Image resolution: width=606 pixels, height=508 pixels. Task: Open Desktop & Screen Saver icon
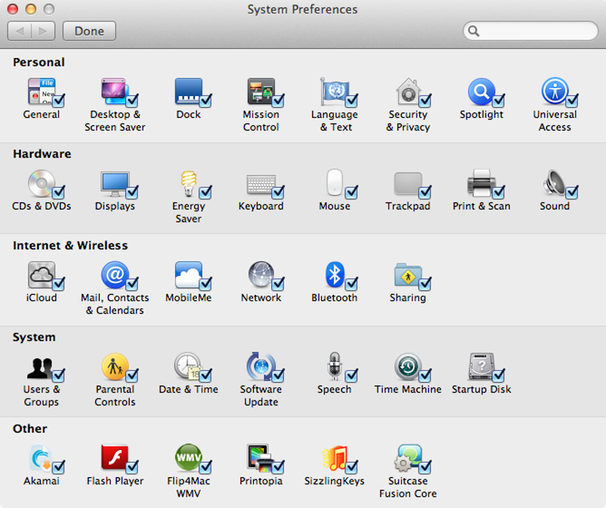[114, 91]
